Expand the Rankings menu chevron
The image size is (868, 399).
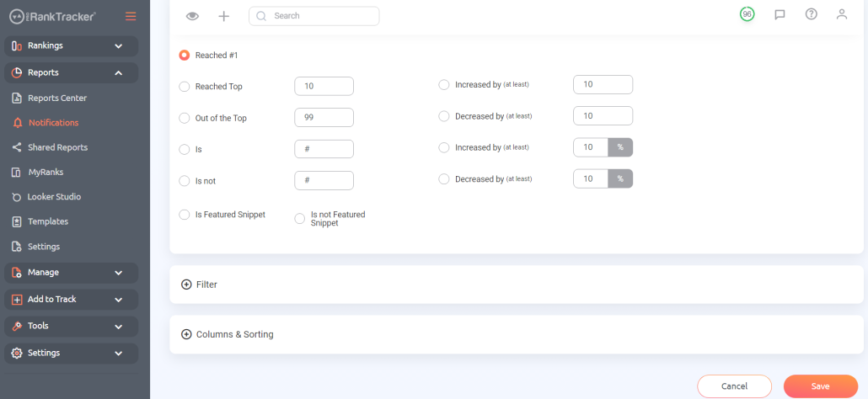119,45
